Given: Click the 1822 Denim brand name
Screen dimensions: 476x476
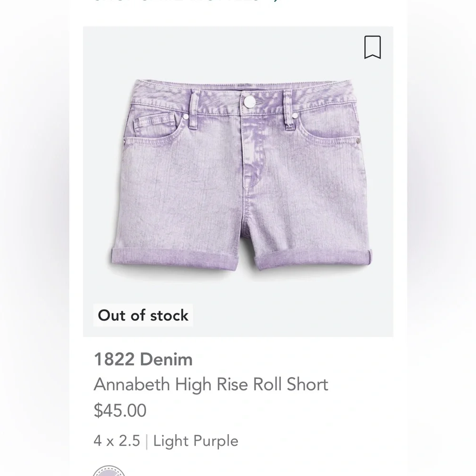Looking at the screenshot, I should coord(143,360).
